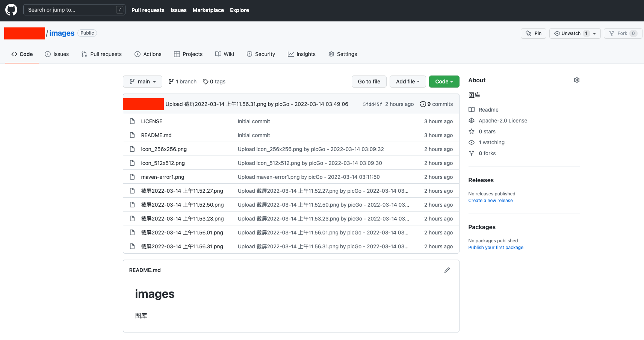The height and width of the screenshot is (340, 644).
Task: Open the latest commit message for 截屏 11.56.31.png
Action: pyautogui.click(x=257, y=104)
